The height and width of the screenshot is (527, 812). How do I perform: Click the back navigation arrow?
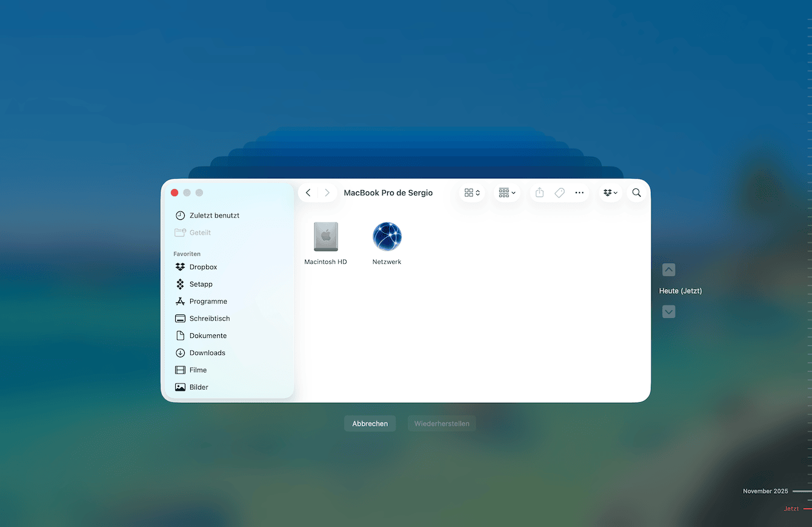308,192
